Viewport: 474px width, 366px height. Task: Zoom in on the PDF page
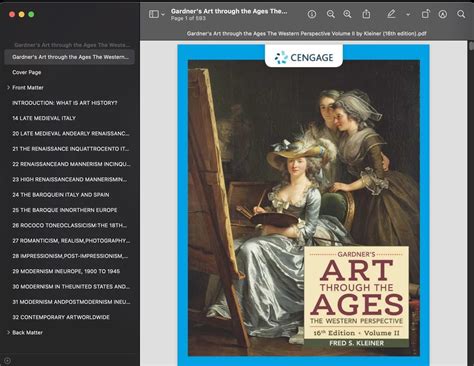pos(347,14)
